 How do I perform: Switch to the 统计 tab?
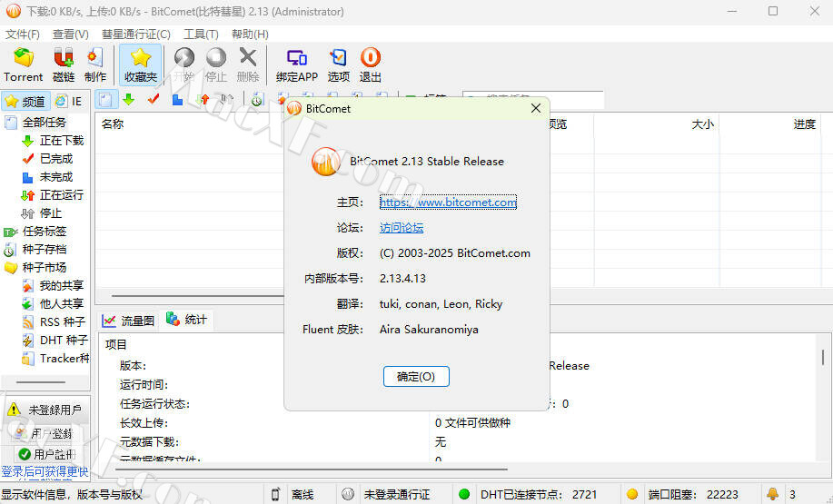coord(187,320)
